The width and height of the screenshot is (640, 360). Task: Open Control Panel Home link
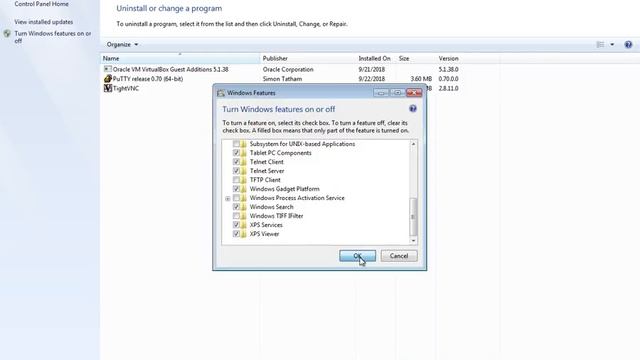(x=41, y=4)
